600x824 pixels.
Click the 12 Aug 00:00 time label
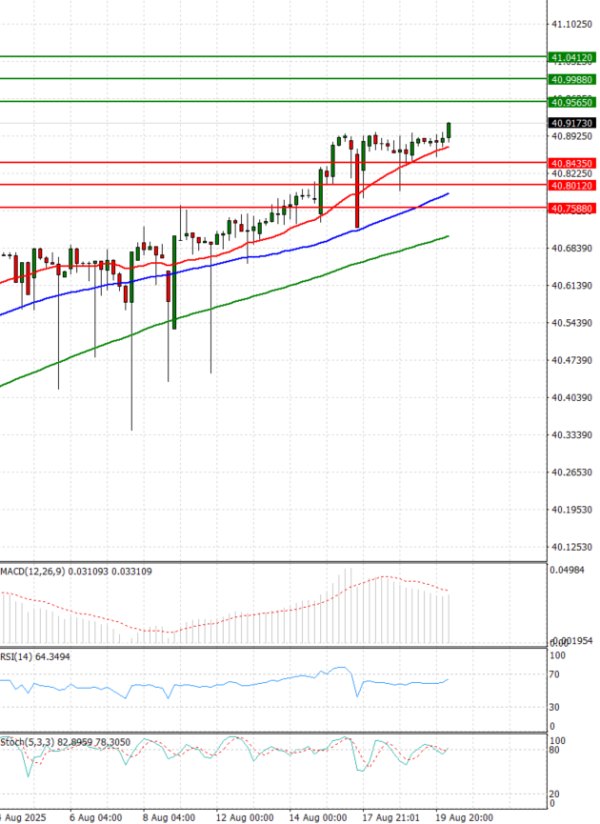click(x=247, y=816)
